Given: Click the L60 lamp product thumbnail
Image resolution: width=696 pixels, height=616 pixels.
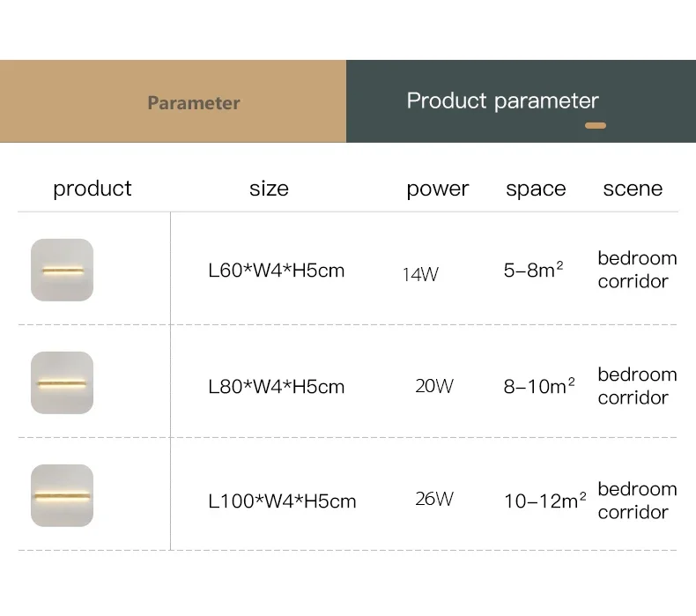Looking at the screenshot, I should coord(63,270).
